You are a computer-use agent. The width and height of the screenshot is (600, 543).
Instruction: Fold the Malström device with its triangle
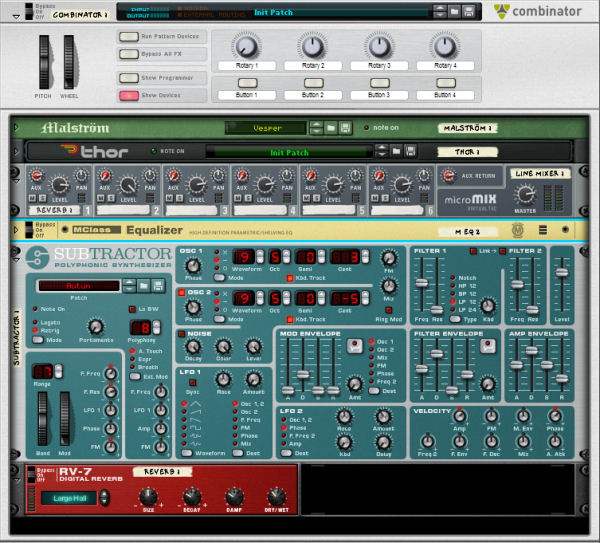(16, 127)
